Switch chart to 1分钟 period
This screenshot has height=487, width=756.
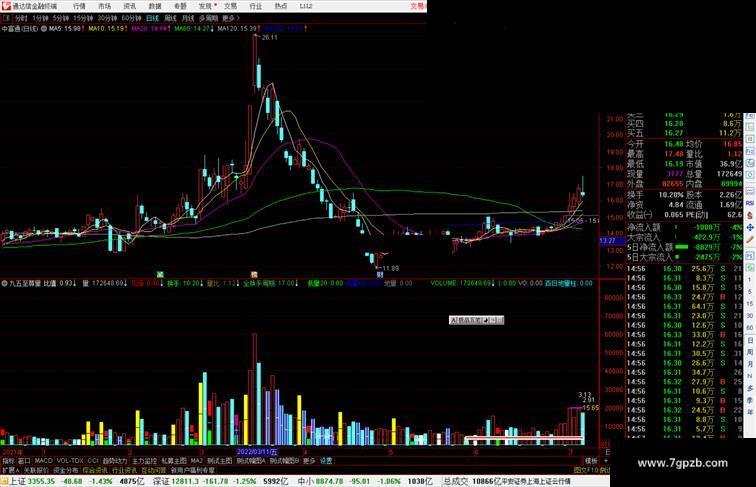[40, 18]
